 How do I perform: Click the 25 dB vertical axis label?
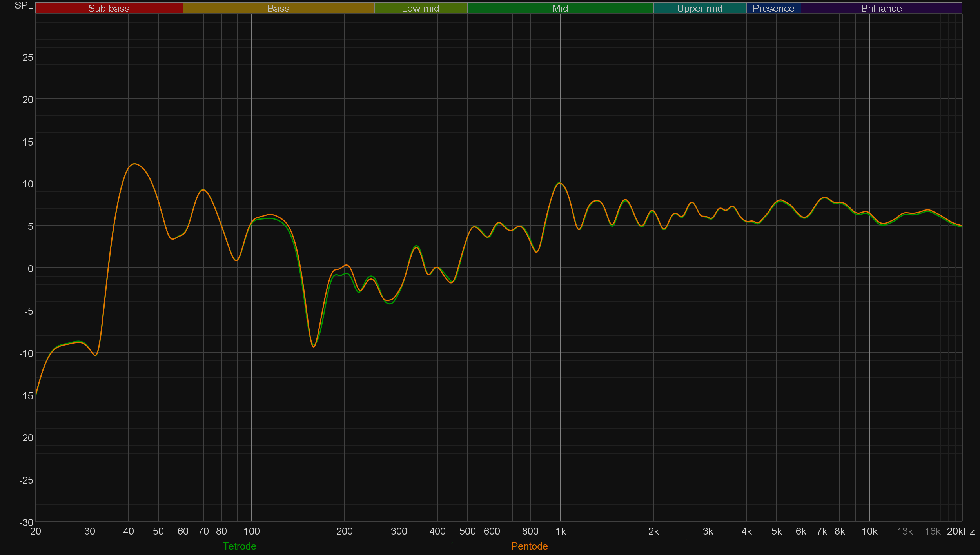click(x=27, y=57)
